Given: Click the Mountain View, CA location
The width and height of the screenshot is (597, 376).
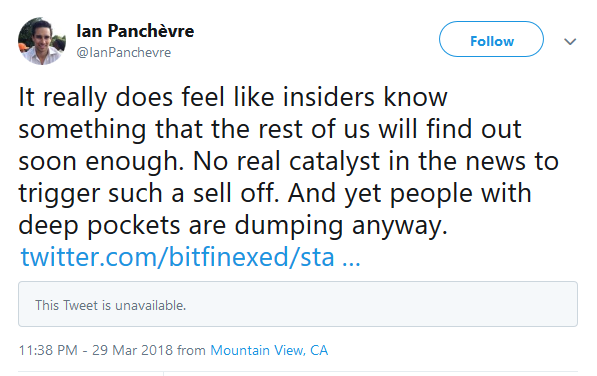Looking at the screenshot, I should pyautogui.click(x=269, y=350).
